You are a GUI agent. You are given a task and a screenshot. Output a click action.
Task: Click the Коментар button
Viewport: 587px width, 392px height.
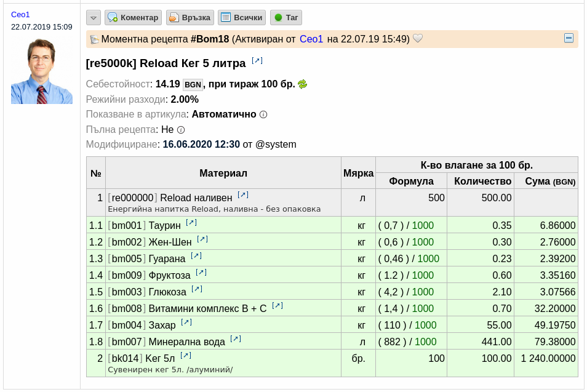tap(133, 18)
